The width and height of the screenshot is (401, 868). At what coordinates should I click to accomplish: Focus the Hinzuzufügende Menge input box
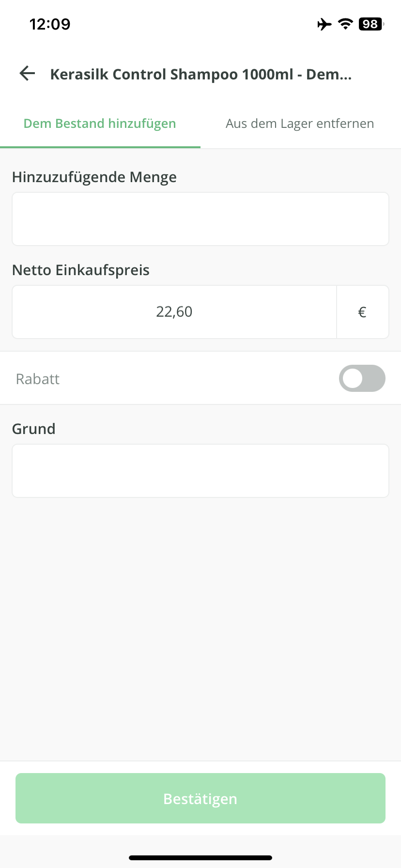[x=200, y=219]
